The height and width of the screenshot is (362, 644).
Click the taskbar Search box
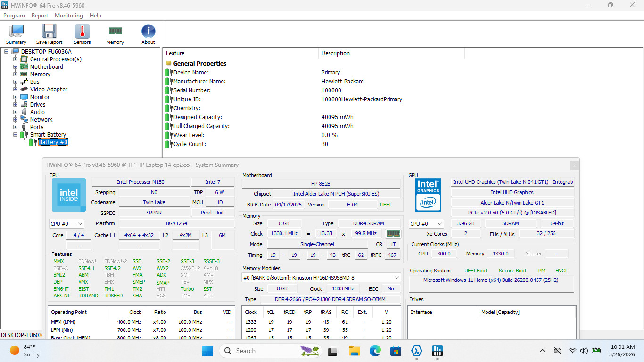[271, 351]
